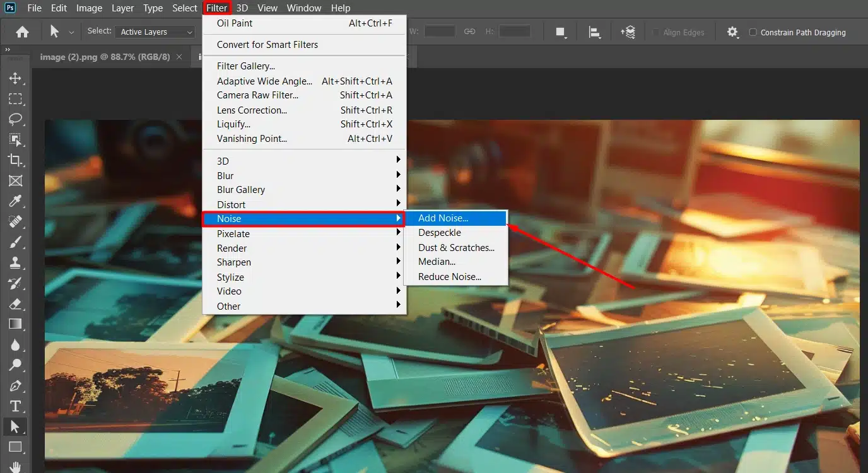Select the Move tool
The width and height of the screenshot is (868, 473).
[x=15, y=78]
